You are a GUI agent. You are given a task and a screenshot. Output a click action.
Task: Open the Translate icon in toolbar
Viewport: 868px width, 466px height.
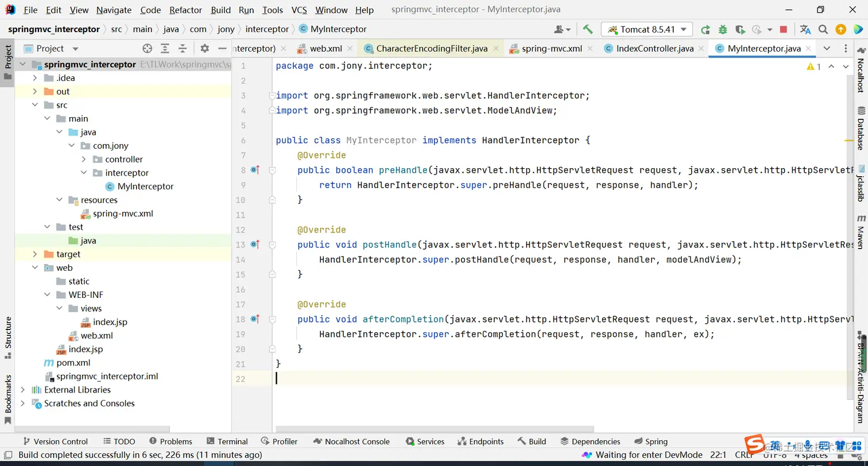coord(805,29)
